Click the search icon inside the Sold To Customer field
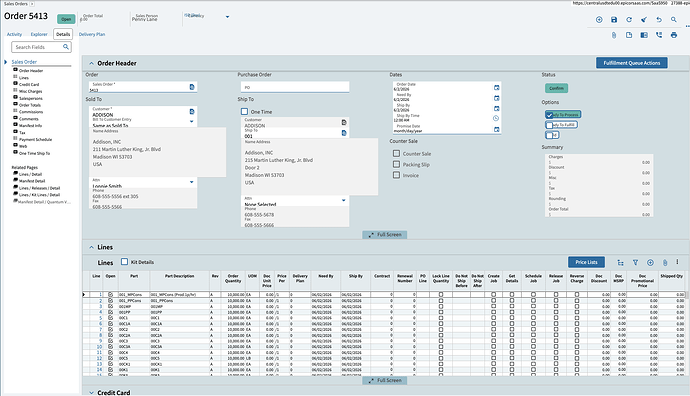690x396 pixels. click(x=192, y=112)
